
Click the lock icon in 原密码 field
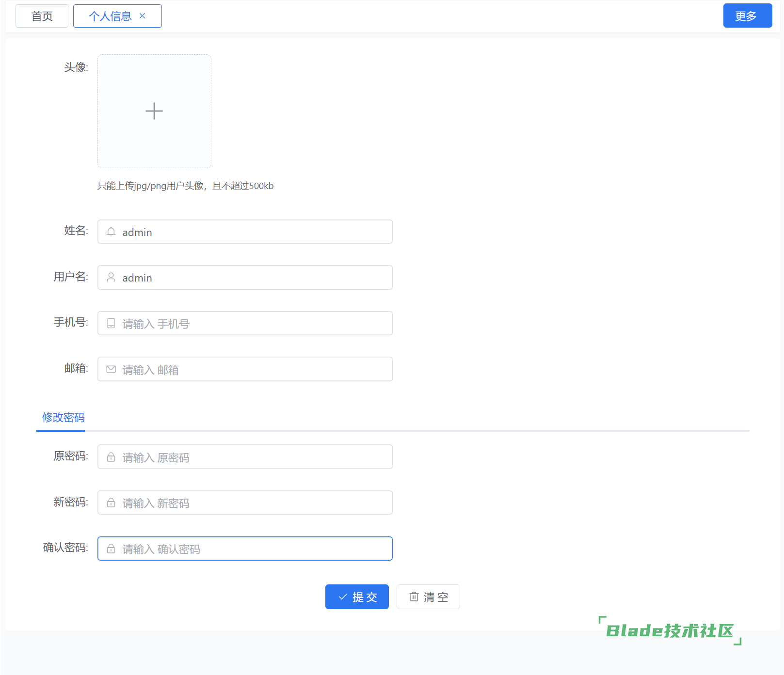[x=111, y=457]
